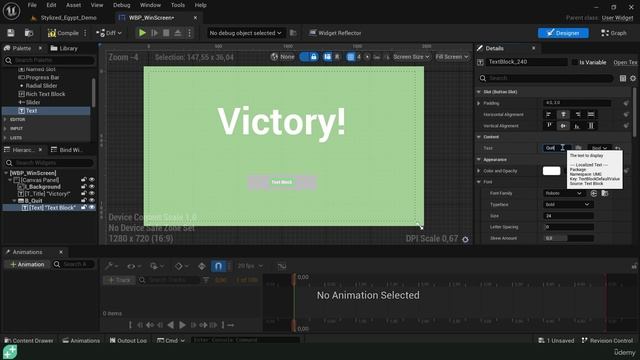Click the Eject icon in toolbar

(178, 33)
